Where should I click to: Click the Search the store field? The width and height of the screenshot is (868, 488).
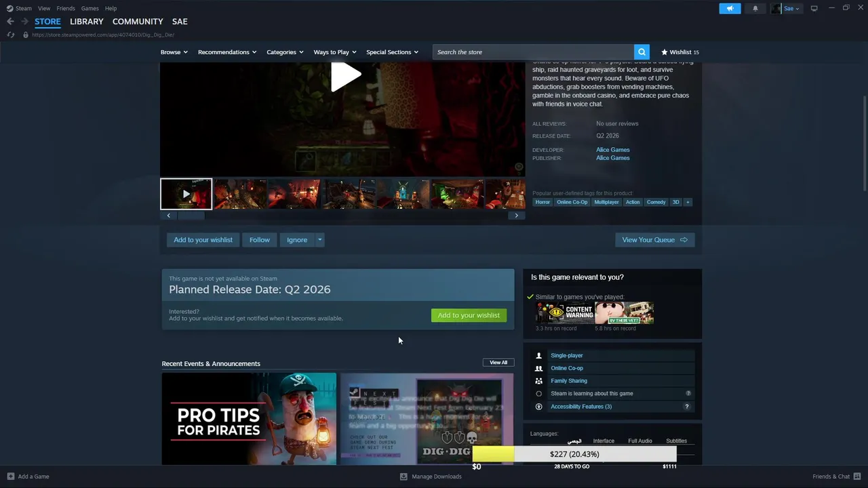[x=533, y=52]
